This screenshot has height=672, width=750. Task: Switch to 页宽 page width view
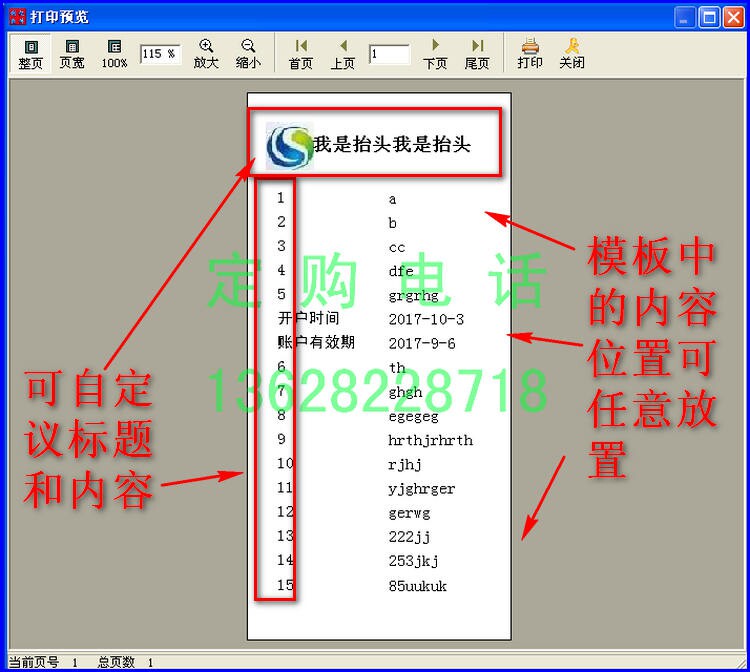tap(72, 54)
